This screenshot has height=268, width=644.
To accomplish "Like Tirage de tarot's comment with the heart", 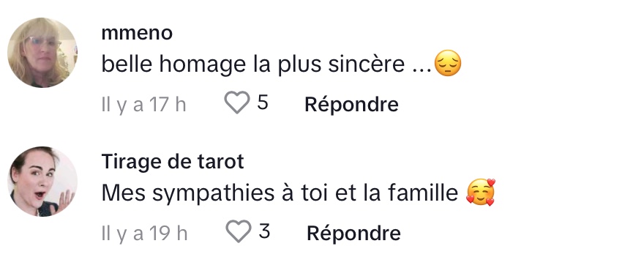I will (x=239, y=231).
